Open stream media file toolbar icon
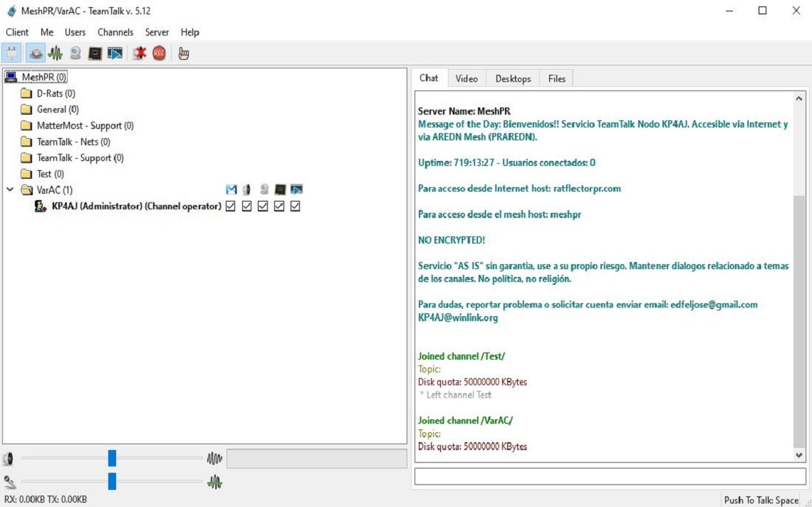This screenshot has height=507, width=812. [115, 53]
